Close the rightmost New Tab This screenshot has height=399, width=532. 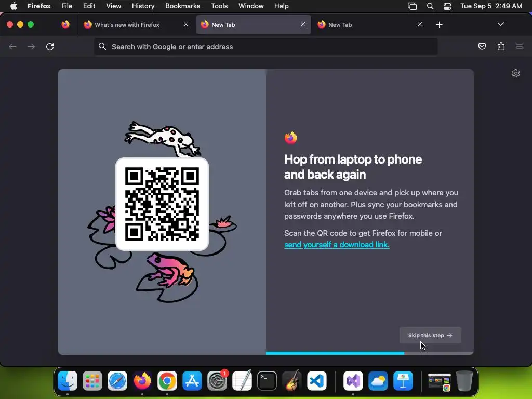tap(420, 24)
